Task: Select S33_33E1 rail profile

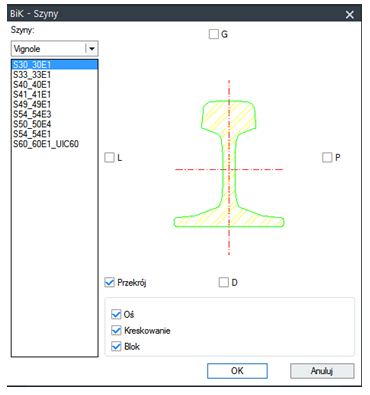Action: pyautogui.click(x=55, y=75)
